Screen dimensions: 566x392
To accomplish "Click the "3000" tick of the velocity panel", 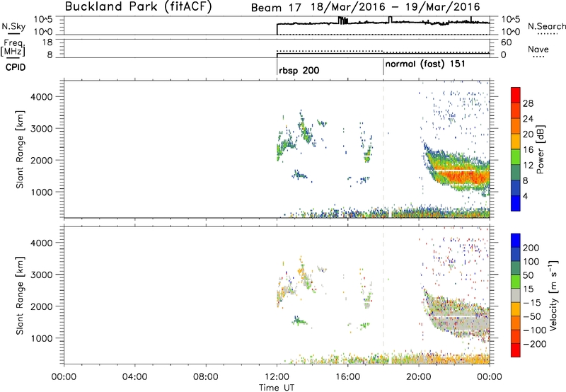I will click(41, 275).
